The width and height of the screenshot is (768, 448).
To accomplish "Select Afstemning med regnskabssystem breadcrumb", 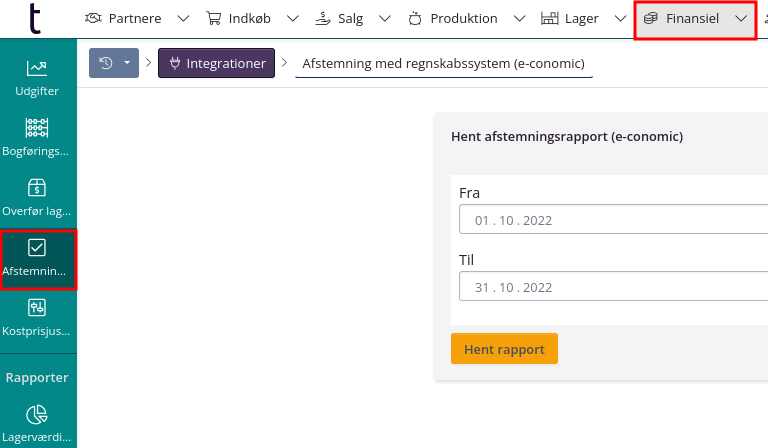I will click(438, 63).
